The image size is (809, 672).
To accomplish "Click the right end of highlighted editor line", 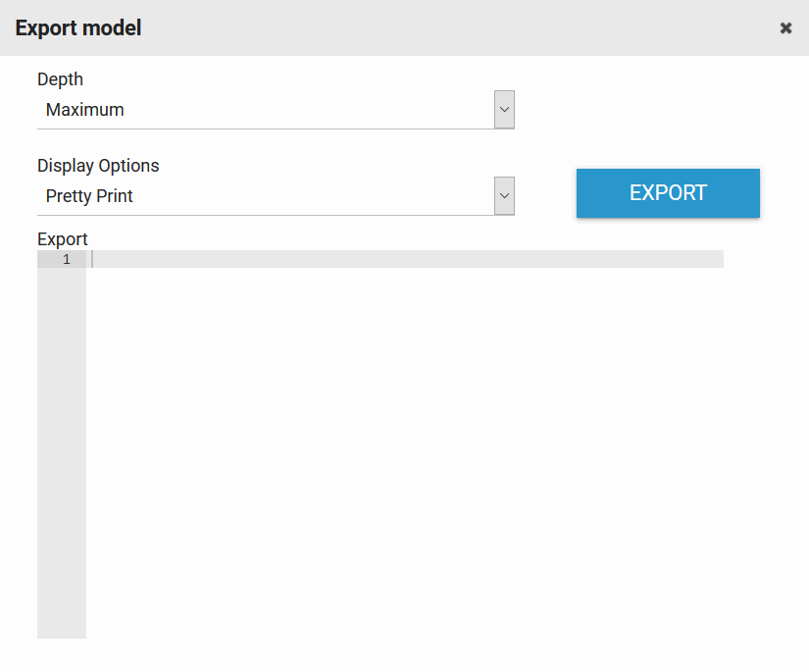I will click(x=714, y=260).
